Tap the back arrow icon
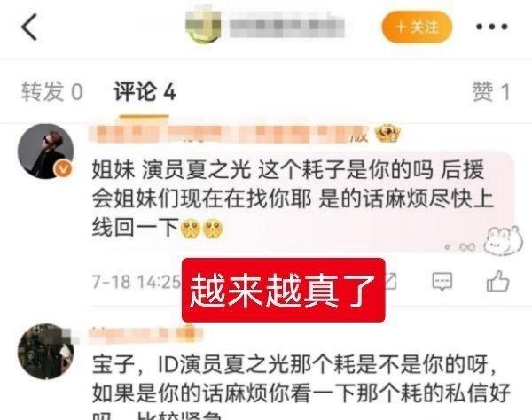This screenshot has width=532, height=420. click(x=29, y=27)
